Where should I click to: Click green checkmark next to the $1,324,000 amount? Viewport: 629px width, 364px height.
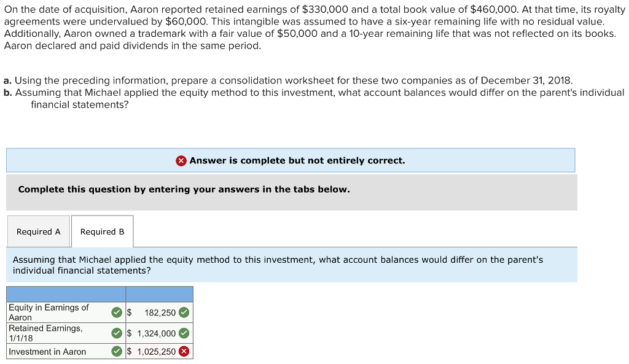[184, 333]
